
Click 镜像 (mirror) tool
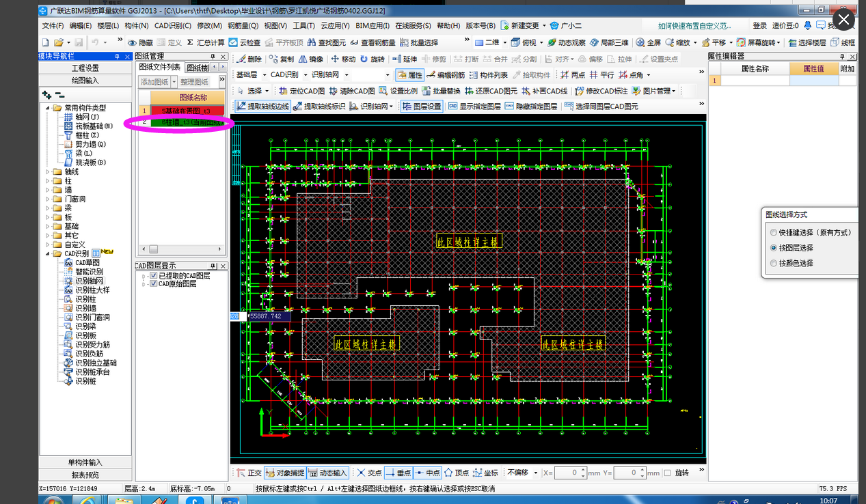coord(310,59)
